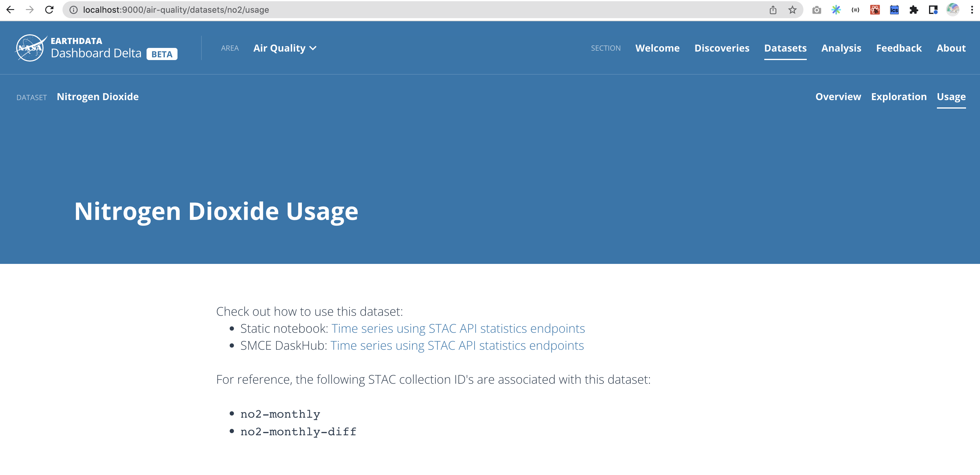Switch to the Exploration tab
980x475 pixels.
[899, 96]
